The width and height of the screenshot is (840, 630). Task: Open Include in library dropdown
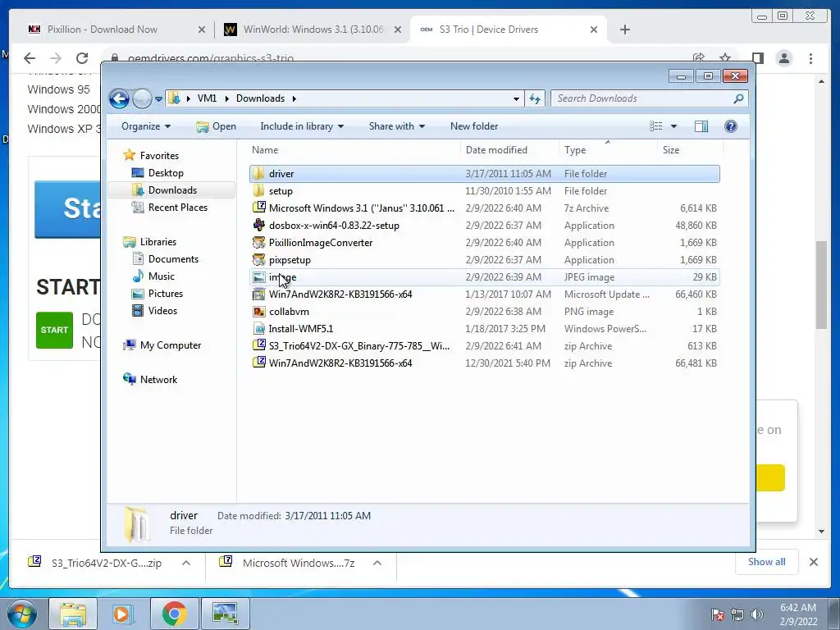click(x=302, y=126)
